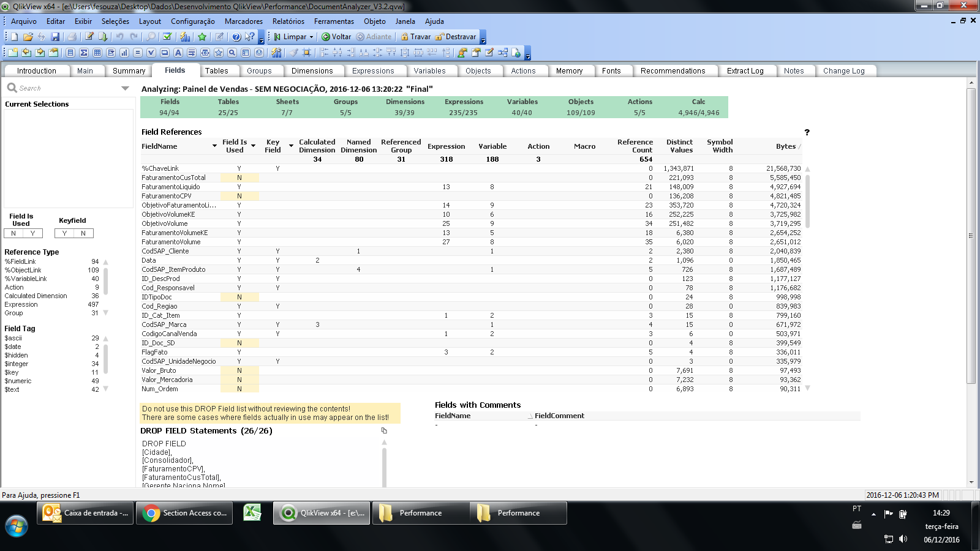This screenshot has height=551, width=980.
Task: Create a Table Box object
Action: click(97, 53)
